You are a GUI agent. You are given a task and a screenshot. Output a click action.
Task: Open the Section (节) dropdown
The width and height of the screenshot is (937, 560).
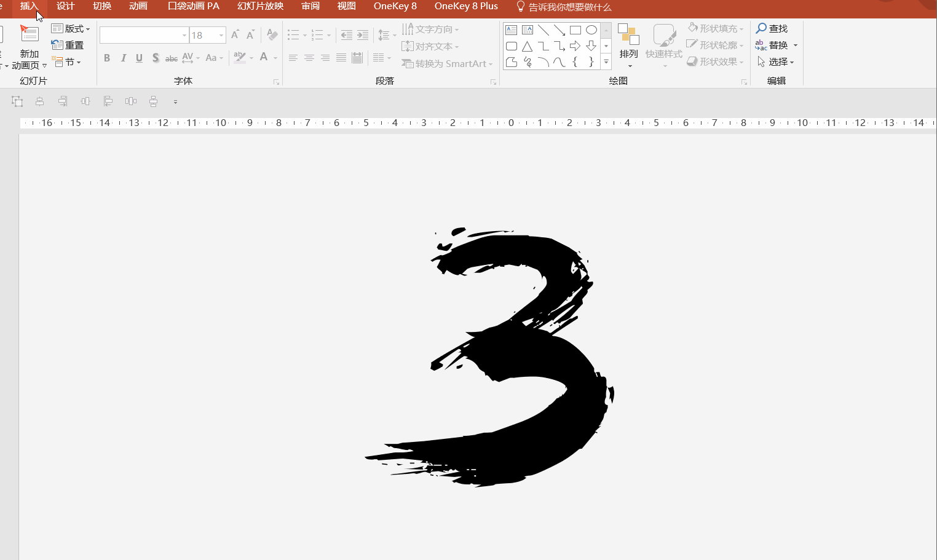(x=66, y=61)
